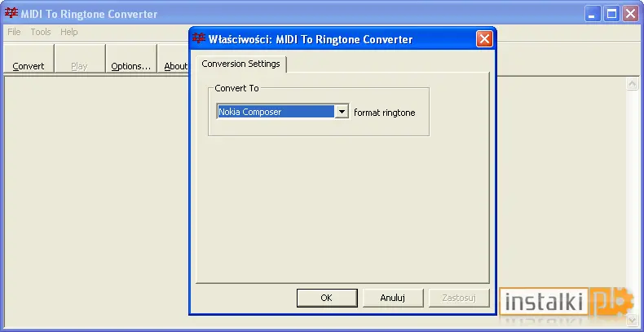Viewport: 644px width, 332px height.
Task: Cancel the dialog with Anuluj
Action: [393, 298]
